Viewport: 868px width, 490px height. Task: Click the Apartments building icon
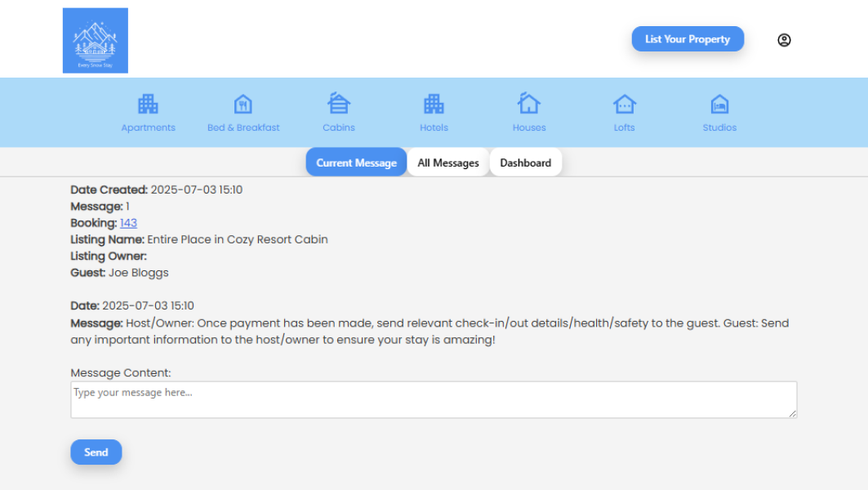click(148, 104)
